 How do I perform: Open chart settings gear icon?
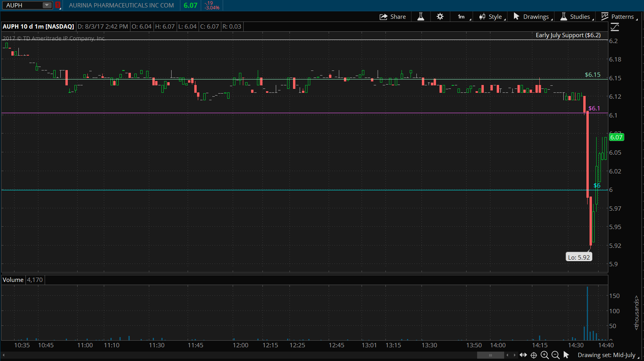(x=440, y=16)
